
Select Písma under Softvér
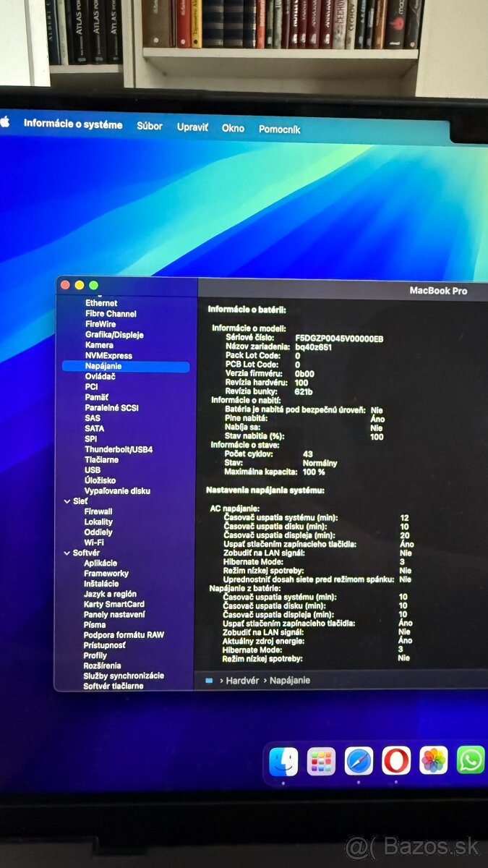[95, 624]
